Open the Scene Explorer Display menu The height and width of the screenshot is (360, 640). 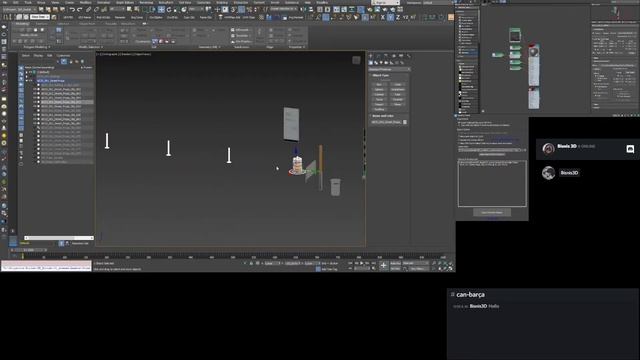coord(38,56)
